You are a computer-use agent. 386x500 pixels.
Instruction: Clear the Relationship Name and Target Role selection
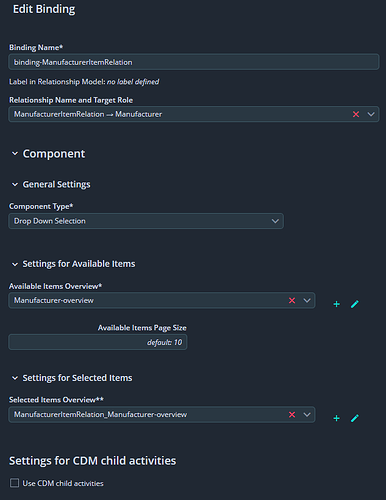click(356, 114)
